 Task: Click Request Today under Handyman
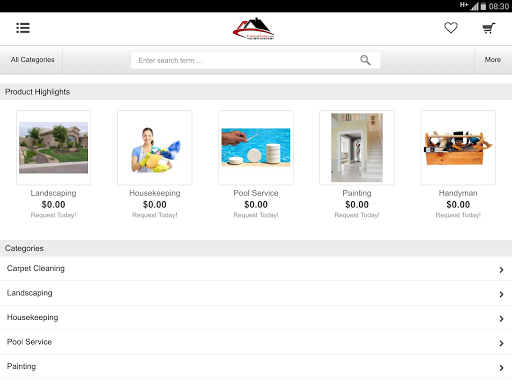[458, 215]
